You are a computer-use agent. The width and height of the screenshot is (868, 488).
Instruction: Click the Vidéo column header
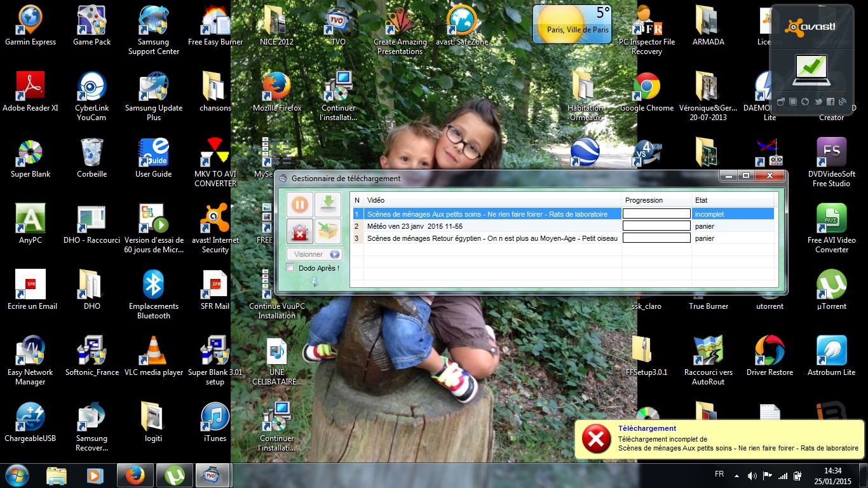(x=491, y=200)
